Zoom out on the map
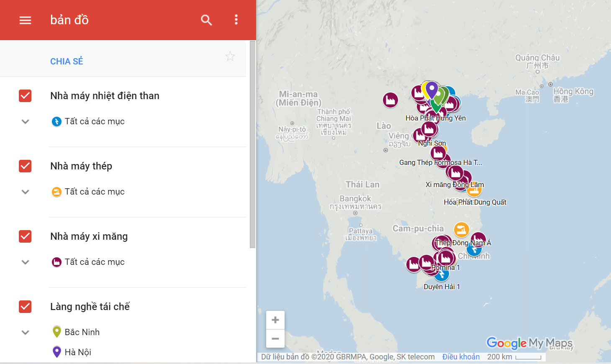Screen dimensions: 611x364 point(275,338)
